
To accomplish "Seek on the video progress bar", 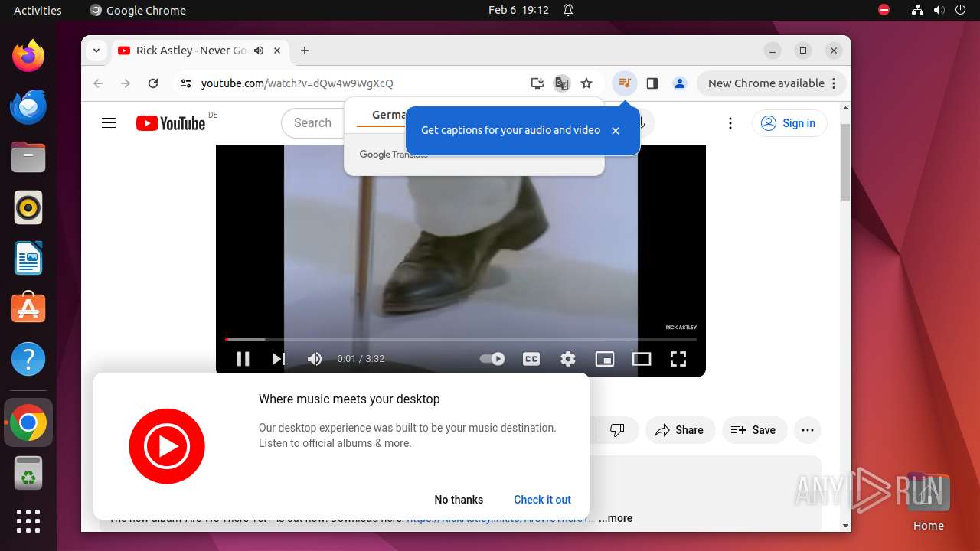I will (x=461, y=339).
